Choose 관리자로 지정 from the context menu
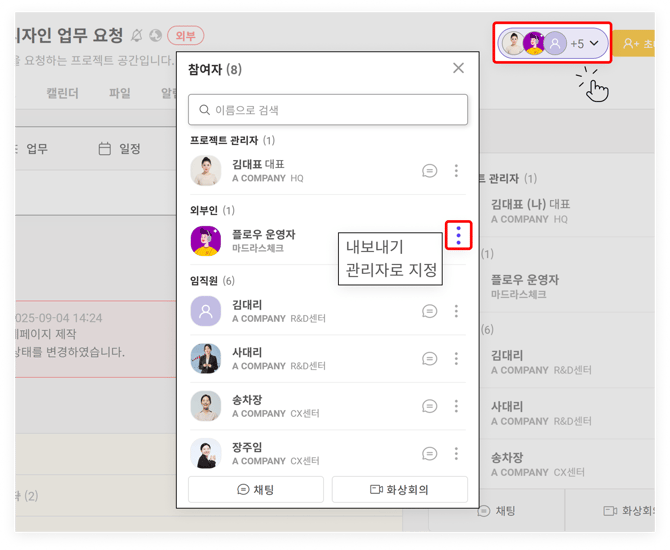The width and height of the screenshot is (670, 550). (391, 269)
